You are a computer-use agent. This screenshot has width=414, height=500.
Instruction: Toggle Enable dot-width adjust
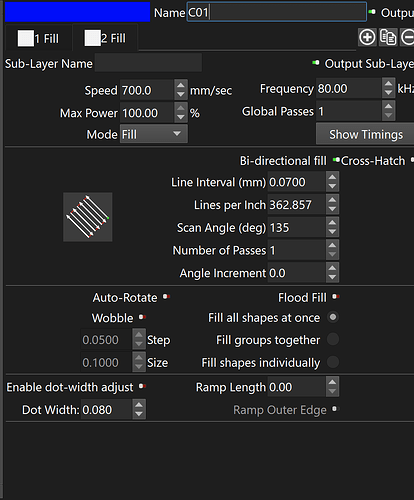click(142, 386)
